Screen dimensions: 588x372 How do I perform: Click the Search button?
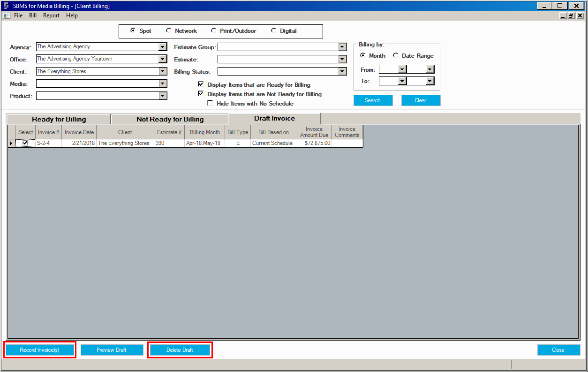click(x=373, y=100)
